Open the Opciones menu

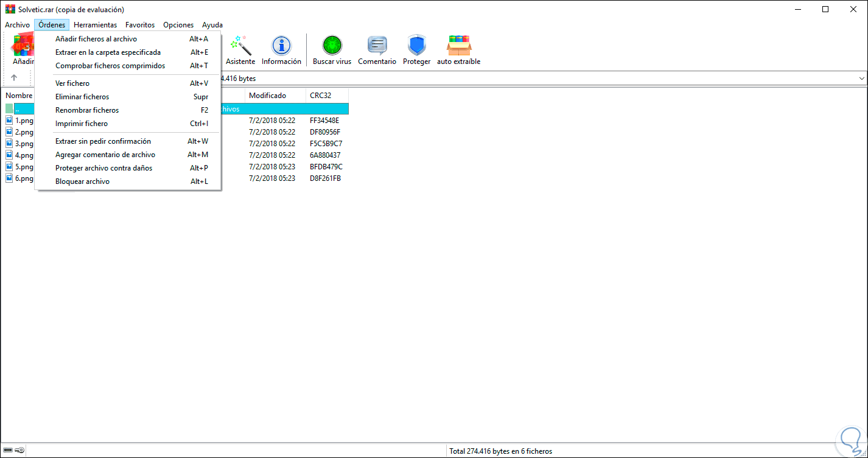178,25
